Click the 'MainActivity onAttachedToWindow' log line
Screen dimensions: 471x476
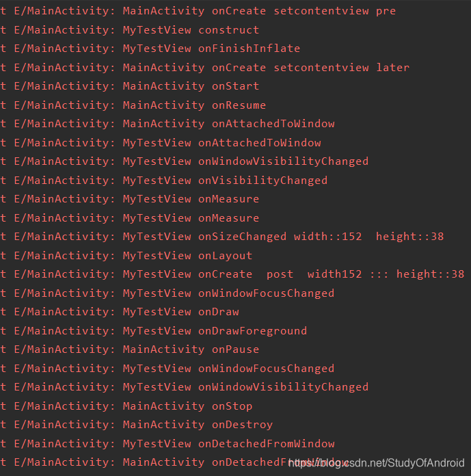point(167,124)
